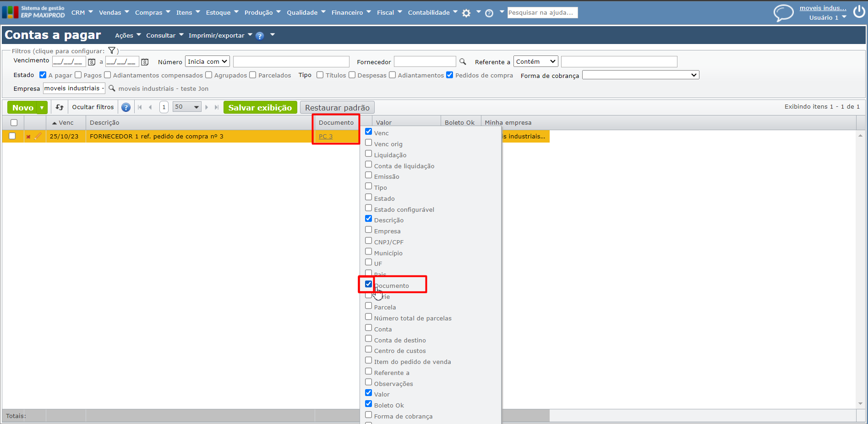Click the pencil edit icon on FORNECEDOR 1 row
The image size is (868, 424).
(x=38, y=136)
